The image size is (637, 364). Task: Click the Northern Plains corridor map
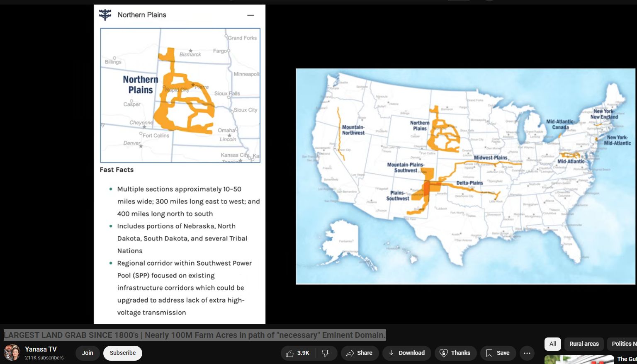point(180,95)
